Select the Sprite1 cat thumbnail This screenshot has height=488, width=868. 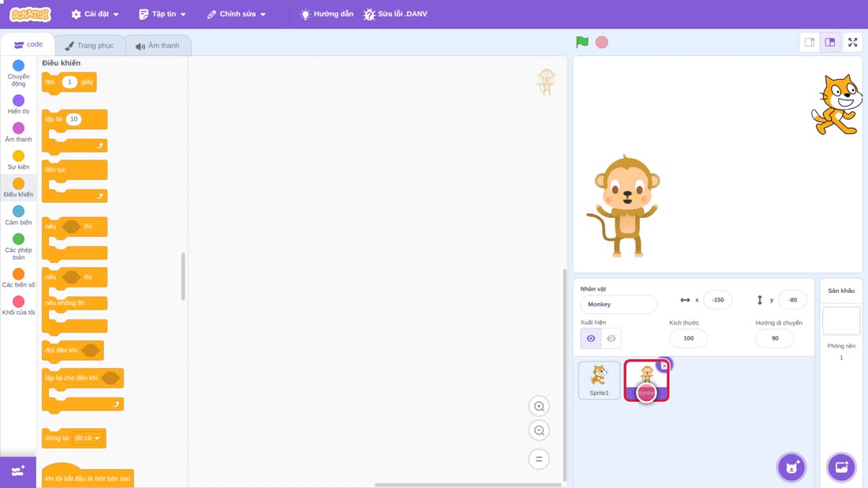tap(599, 380)
